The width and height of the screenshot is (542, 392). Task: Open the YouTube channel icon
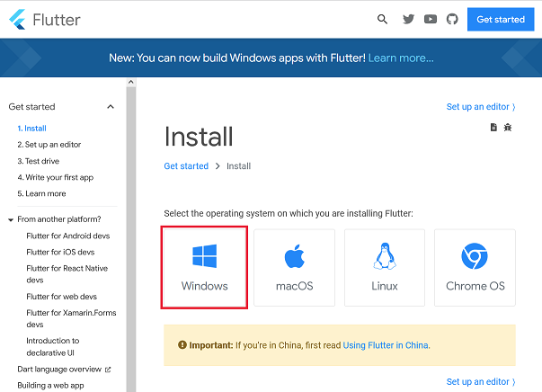(x=431, y=19)
